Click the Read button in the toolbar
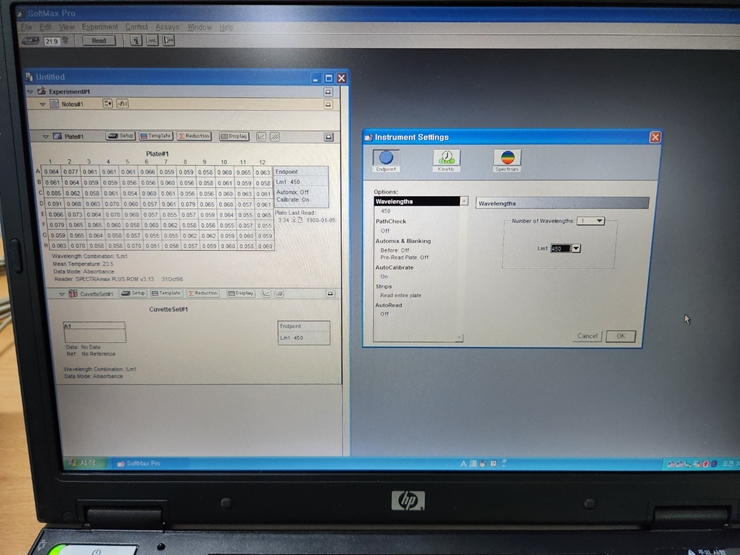 point(98,40)
